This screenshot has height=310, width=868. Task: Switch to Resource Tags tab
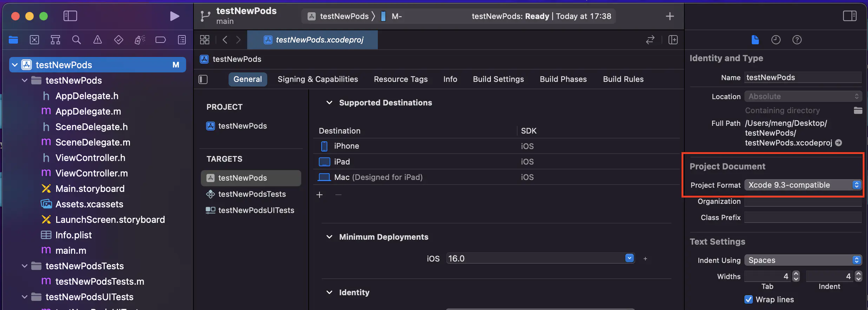pyautogui.click(x=401, y=79)
